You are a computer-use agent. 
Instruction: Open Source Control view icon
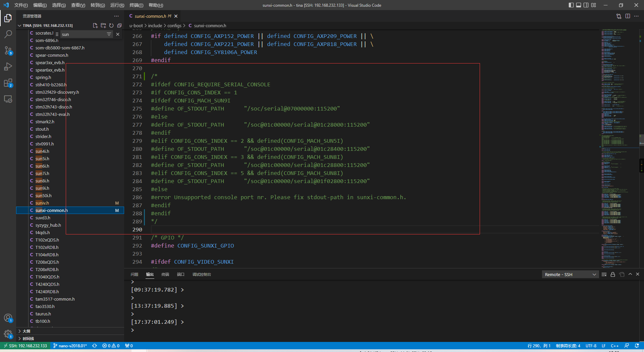click(x=8, y=50)
